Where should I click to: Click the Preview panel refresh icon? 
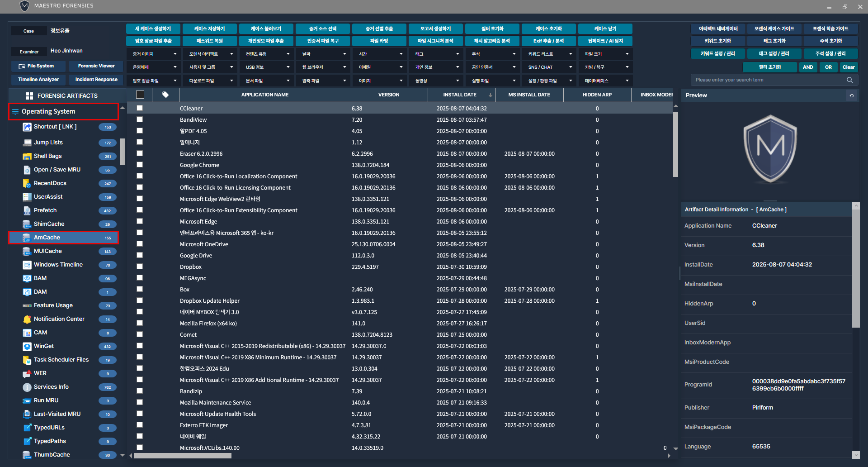coord(852,95)
